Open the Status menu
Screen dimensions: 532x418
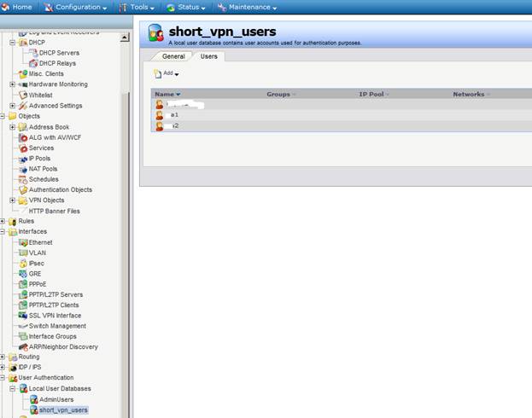186,7
